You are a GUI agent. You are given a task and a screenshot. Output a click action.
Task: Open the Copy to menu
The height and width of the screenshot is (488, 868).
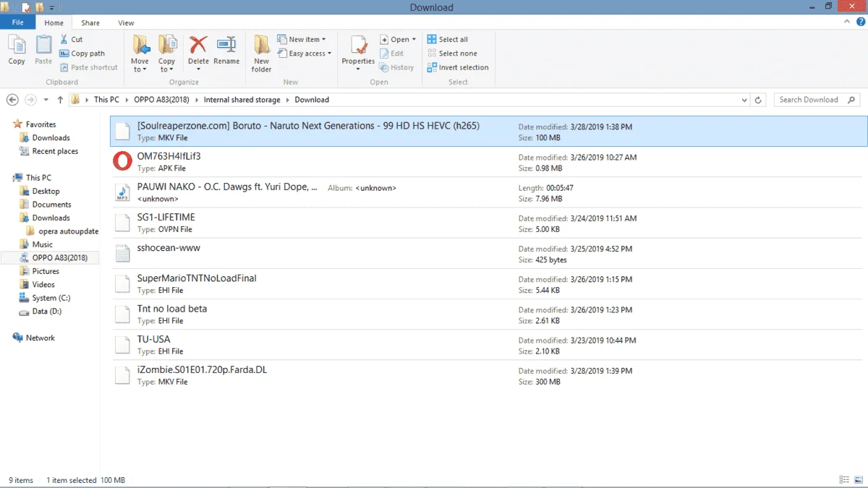[x=167, y=53]
